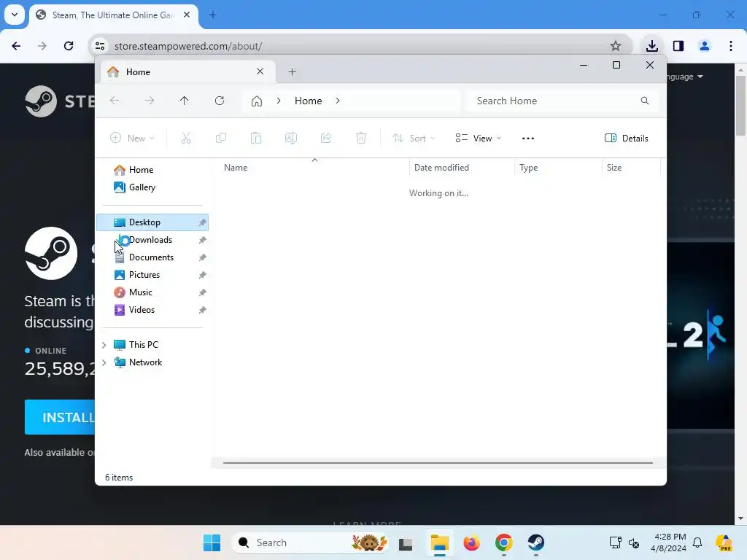This screenshot has width=747, height=560.
Task: Click the Rename icon in Explorer toolbar
Action: click(290, 138)
